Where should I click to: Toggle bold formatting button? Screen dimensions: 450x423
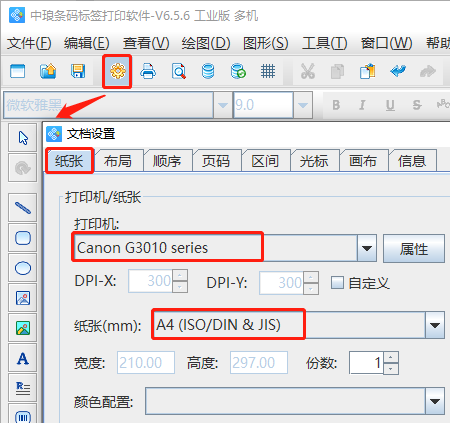[336, 105]
